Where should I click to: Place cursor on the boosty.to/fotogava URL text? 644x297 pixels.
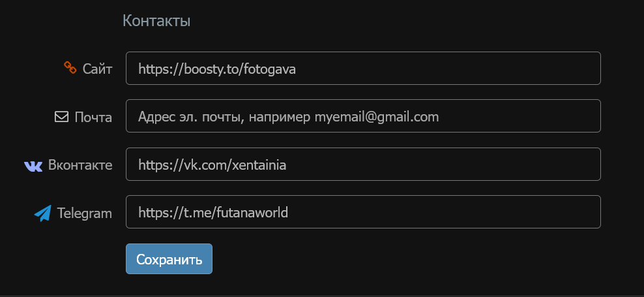point(217,69)
